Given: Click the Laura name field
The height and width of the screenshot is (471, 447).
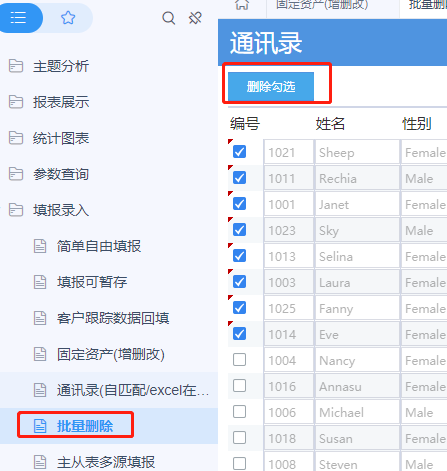Looking at the screenshot, I should [x=357, y=282].
